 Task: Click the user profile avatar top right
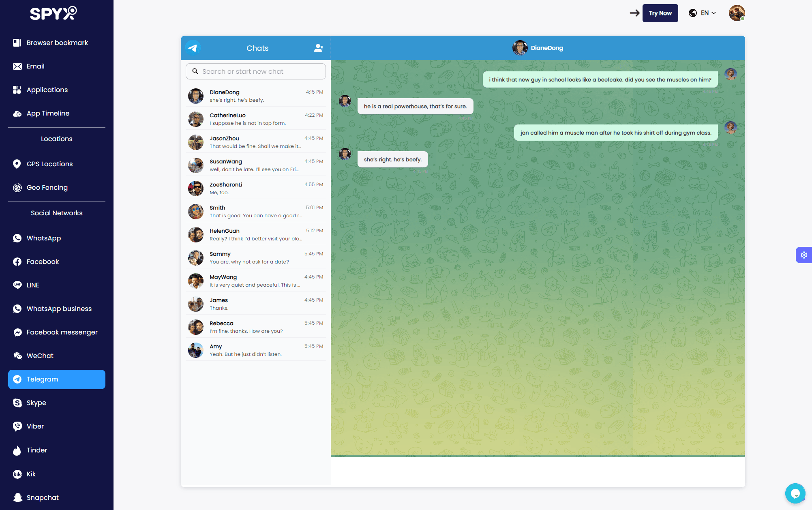pos(736,13)
